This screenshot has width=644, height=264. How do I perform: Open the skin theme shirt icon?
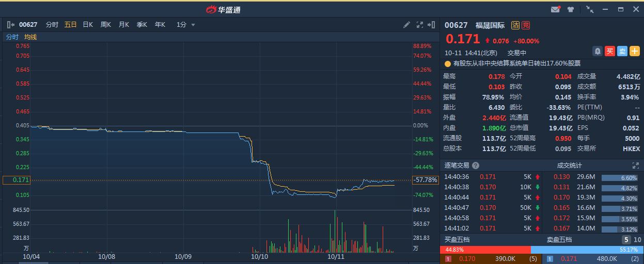pyautogui.click(x=571, y=9)
